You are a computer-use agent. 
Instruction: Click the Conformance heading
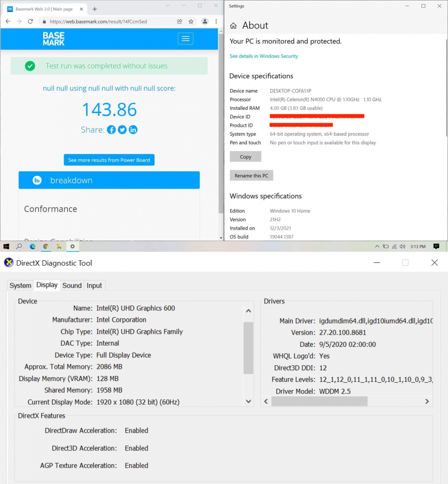click(x=51, y=209)
